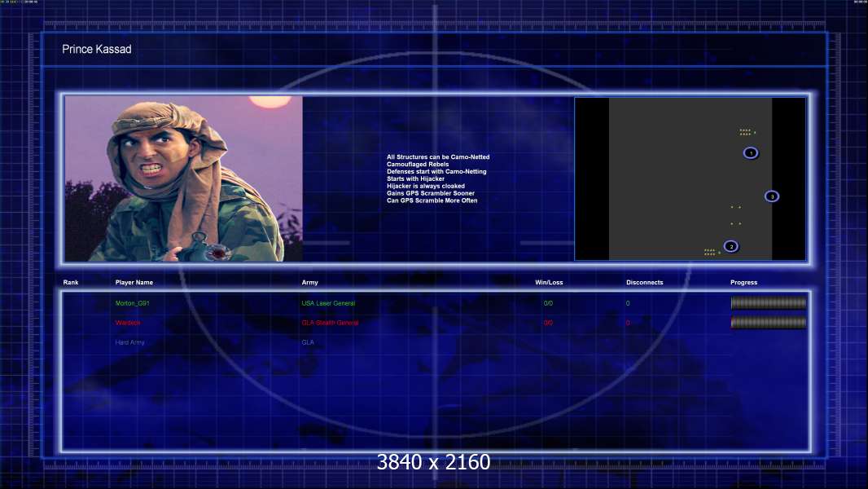Click start position marker 3 on minimap
This screenshot has width=868, height=489.
tap(772, 196)
